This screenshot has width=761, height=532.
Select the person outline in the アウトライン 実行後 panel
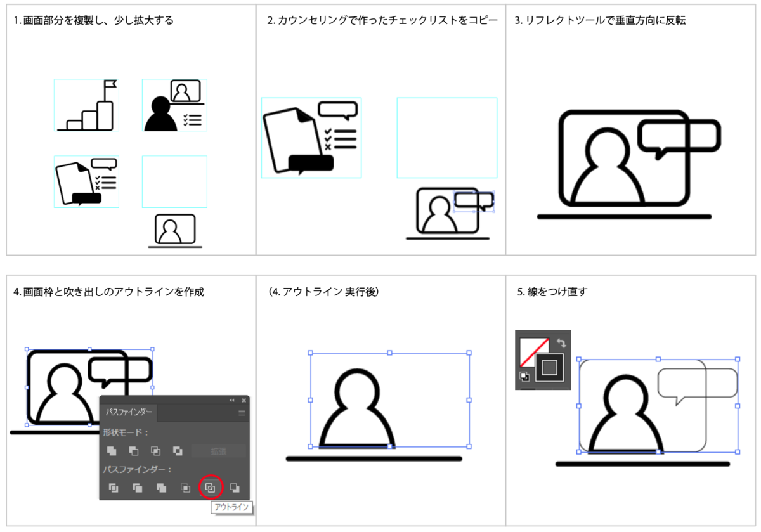[x=358, y=408]
